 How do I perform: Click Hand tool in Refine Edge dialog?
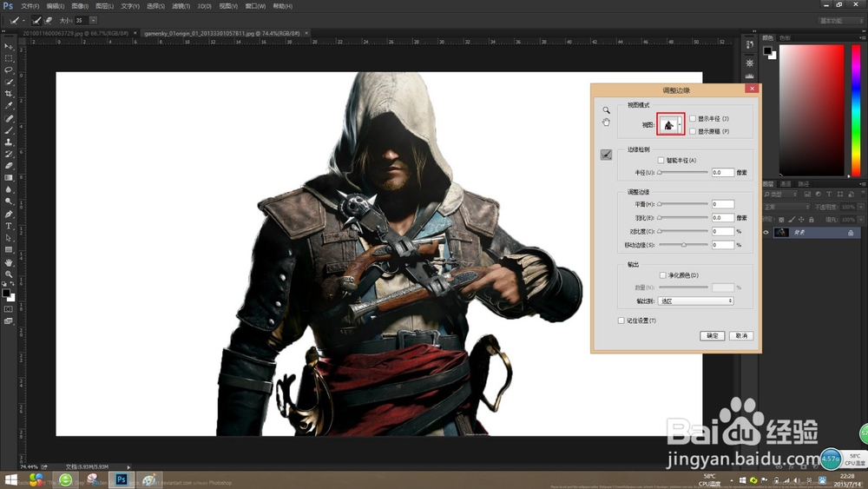click(x=606, y=122)
